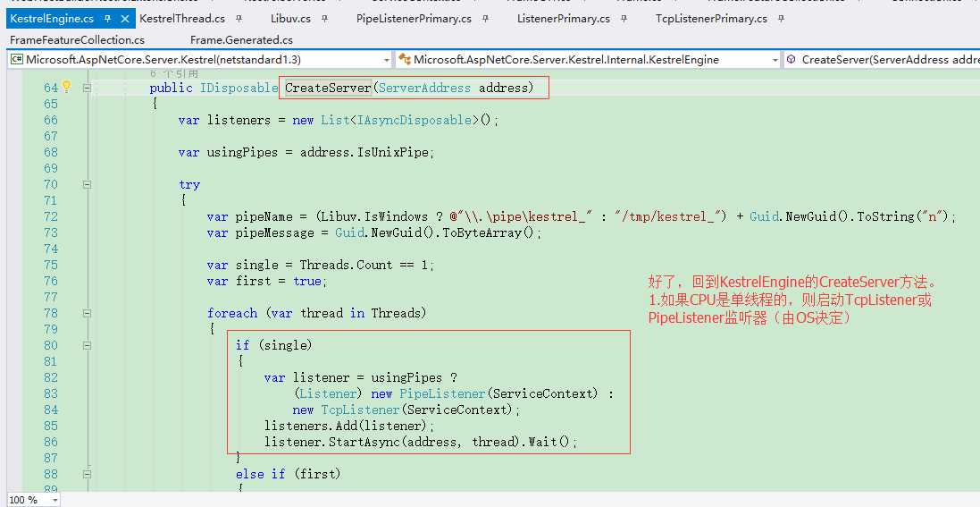The image size is (980, 507).
Task: Click the Guid type on line 73
Action: pyautogui.click(x=349, y=232)
